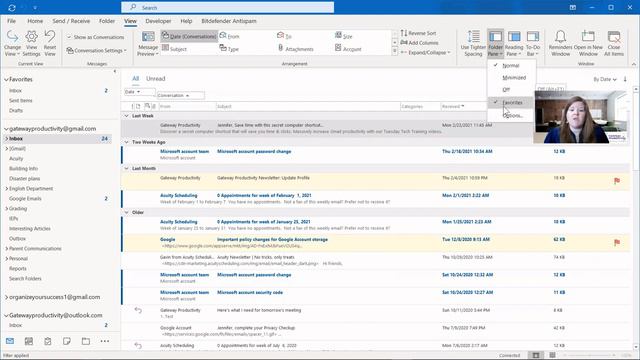The image size is (640, 360).
Task: Toggle Use Tighter Spacing
Action: point(473,43)
